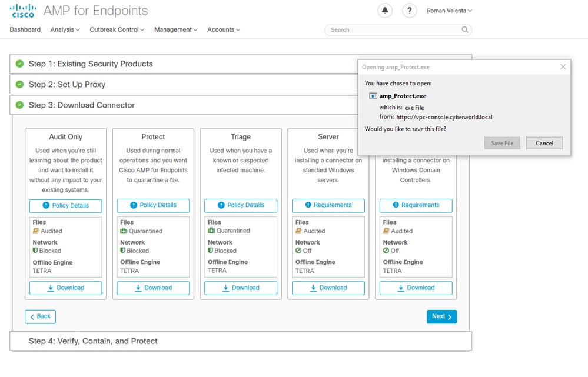Viewport: 588px width, 377px height.
Task: Click the Step 1 green checkmark icon
Action: [19, 64]
